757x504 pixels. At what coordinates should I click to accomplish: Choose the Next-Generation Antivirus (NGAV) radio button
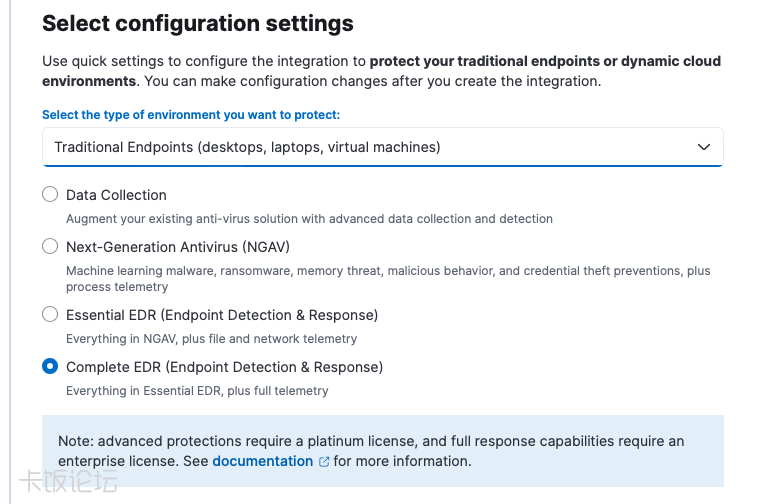tap(50, 246)
